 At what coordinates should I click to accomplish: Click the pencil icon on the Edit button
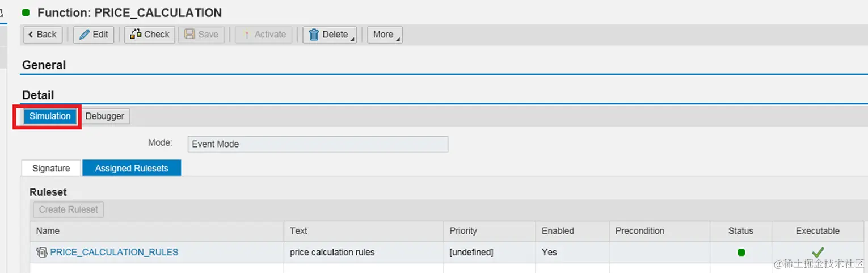[x=85, y=35]
